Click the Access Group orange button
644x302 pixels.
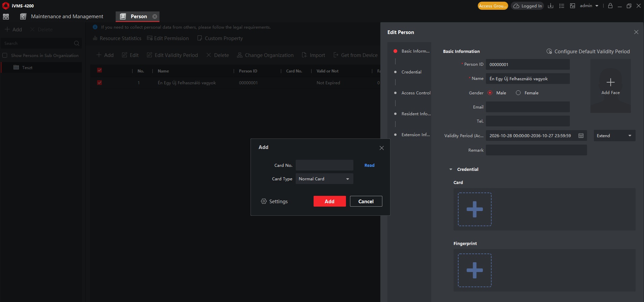[493, 6]
